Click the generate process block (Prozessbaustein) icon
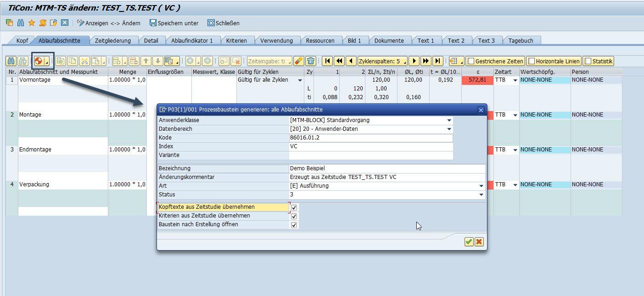644x296 pixels. click(39, 61)
